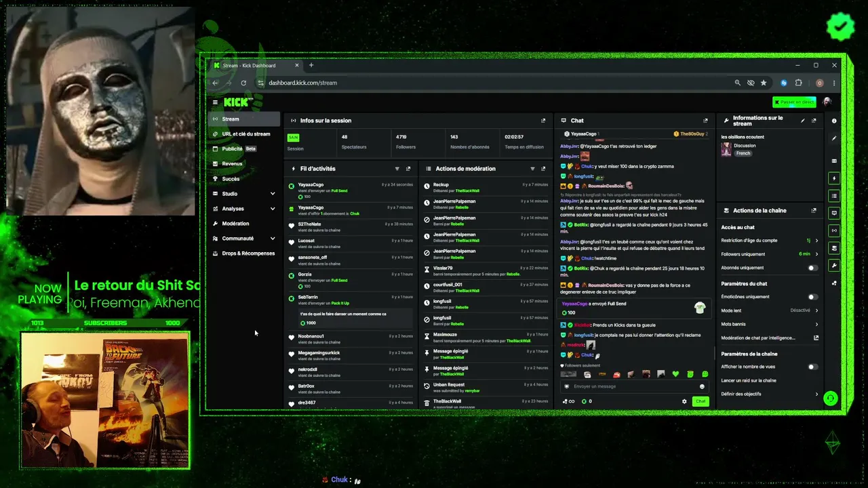Pop out the Fil d'activités panel
The width and height of the screenshot is (868, 488).
[x=408, y=169]
